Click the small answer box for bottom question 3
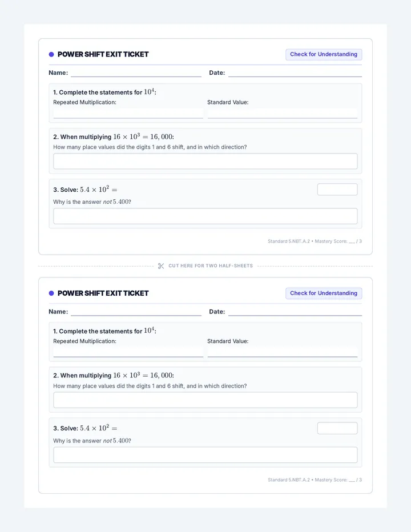The width and height of the screenshot is (411, 532). coord(337,428)
